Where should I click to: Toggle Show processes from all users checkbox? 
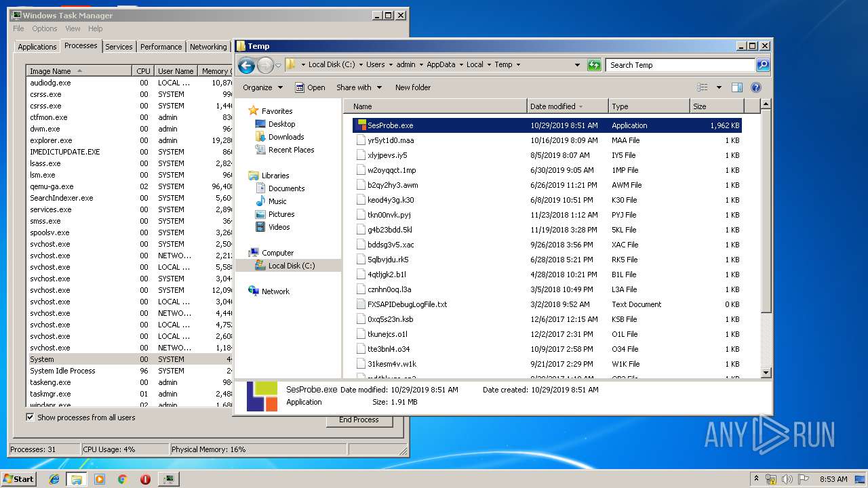pos(30,418)
